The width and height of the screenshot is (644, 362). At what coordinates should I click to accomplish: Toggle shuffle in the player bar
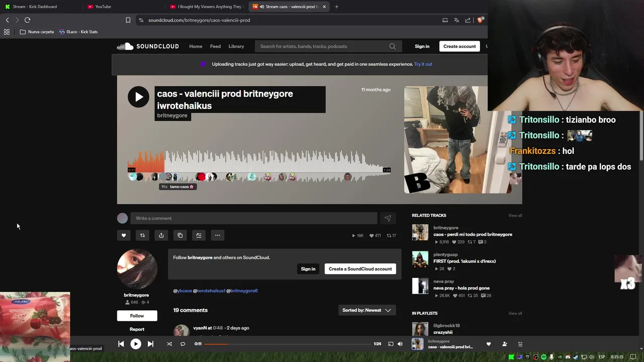(169, 344)
